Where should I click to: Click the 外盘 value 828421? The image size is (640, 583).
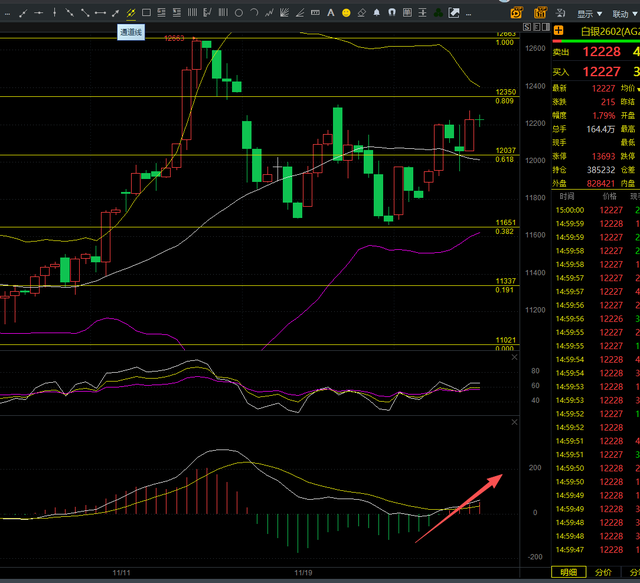(x=601, y=184)
